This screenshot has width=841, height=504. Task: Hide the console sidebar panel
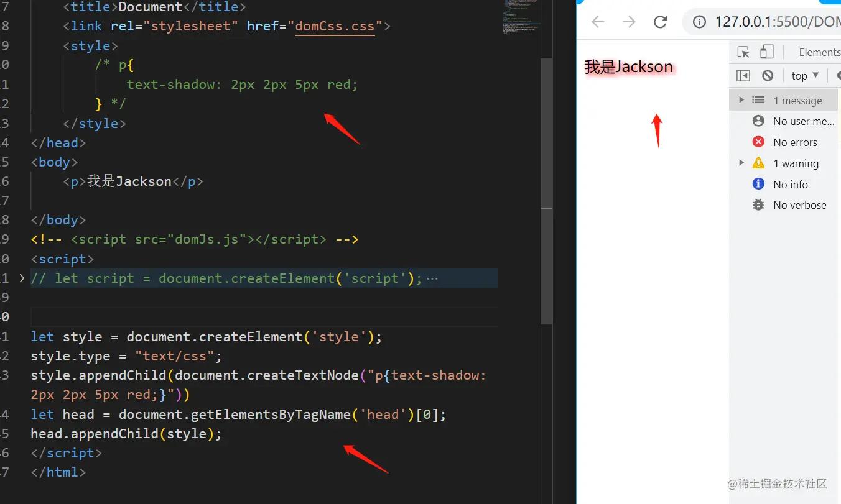point(743,76)
